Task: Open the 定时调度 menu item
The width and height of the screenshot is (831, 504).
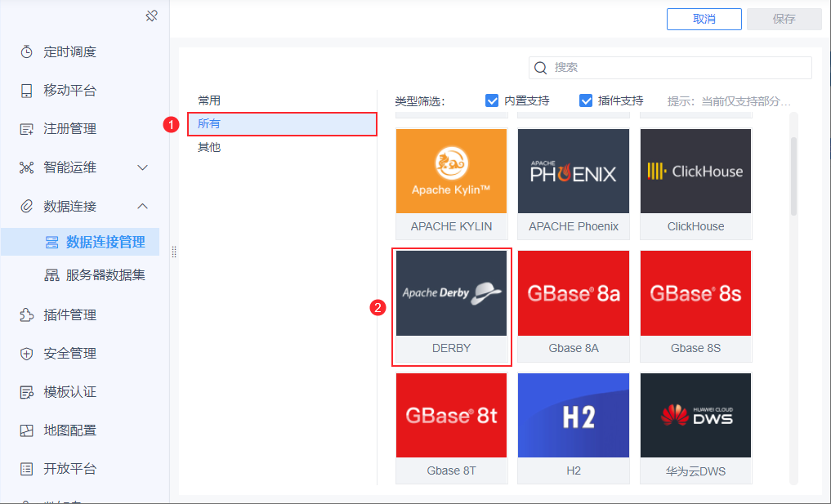Action: click(69, 52)
